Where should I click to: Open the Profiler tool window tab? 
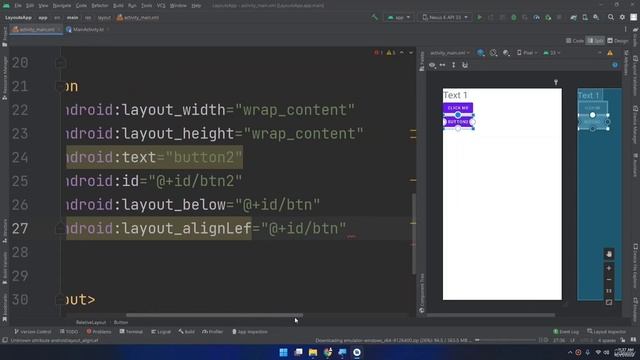[x=213, y=332]
